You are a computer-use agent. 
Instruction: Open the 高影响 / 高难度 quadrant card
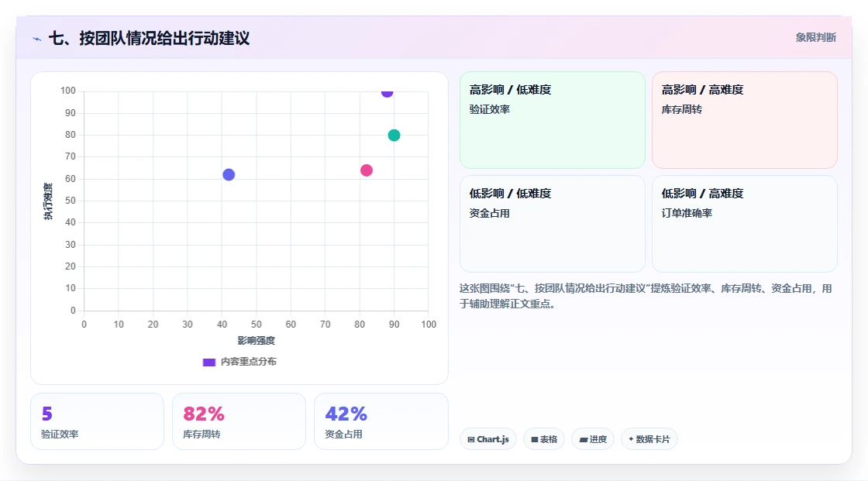point(745,119)
